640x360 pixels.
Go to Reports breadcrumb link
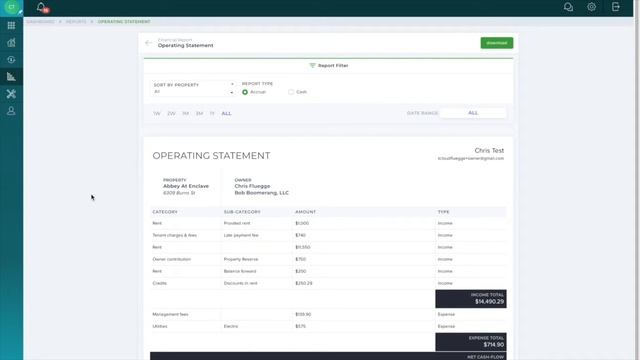[x=76, y=22]
